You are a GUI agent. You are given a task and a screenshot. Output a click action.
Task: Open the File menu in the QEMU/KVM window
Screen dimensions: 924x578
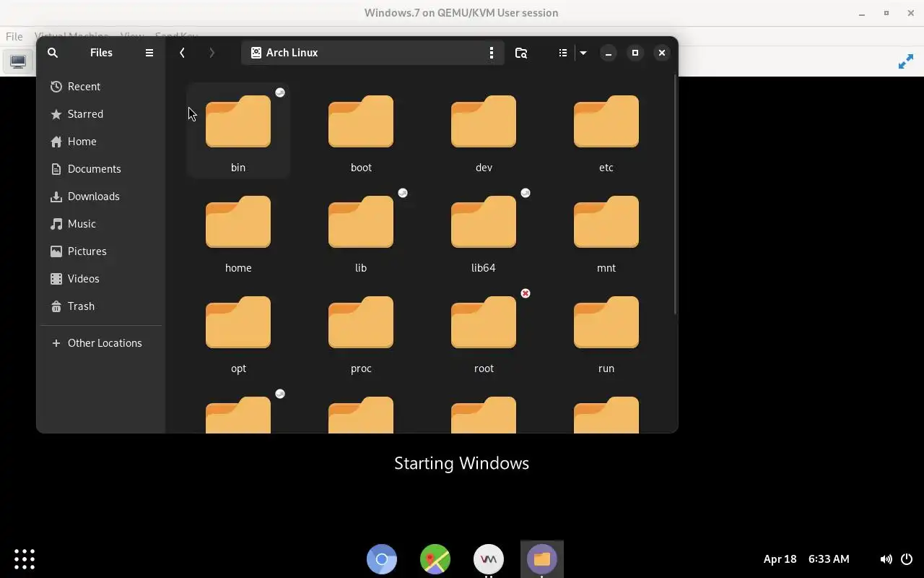click(x=14, y=36)
